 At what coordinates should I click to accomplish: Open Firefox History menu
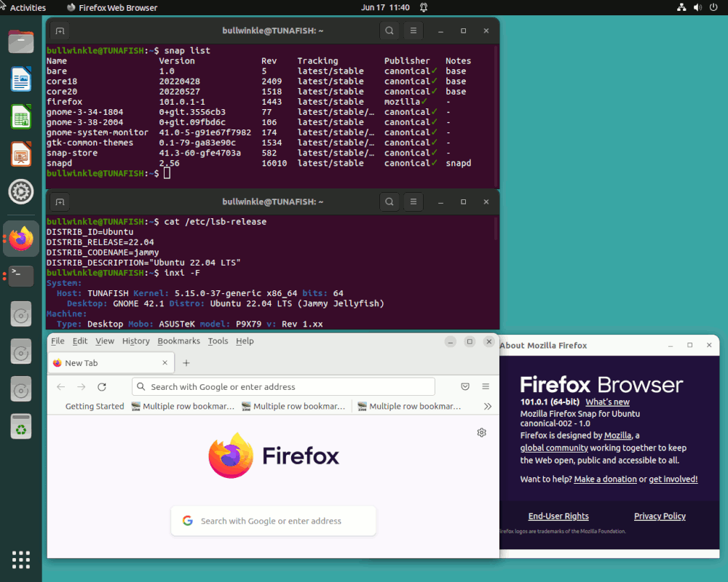[x=136, y=341]
